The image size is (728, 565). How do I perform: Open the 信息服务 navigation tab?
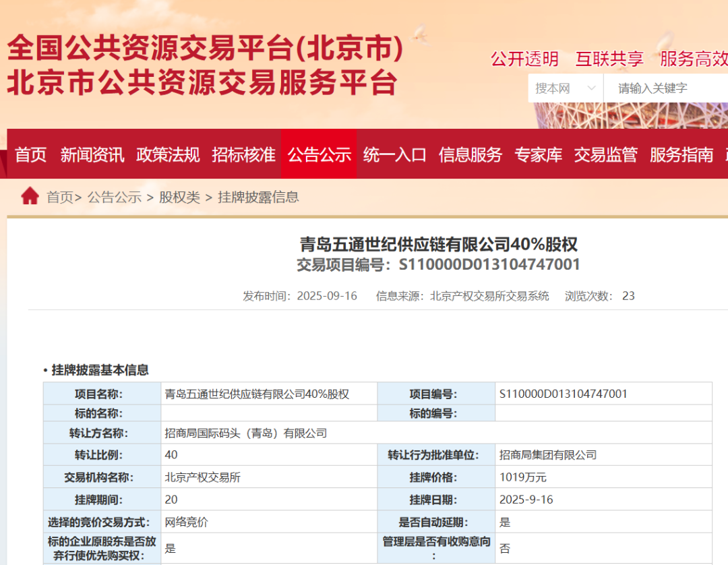[x=471, y=154]
